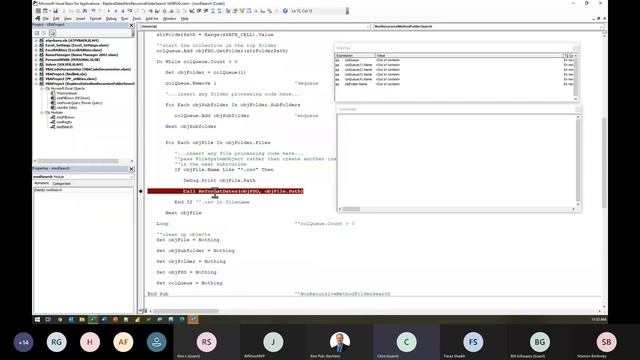Click the highlighted active app on taskbar
This screenshot has width=640, height=360.
click(x=193, y=320)
